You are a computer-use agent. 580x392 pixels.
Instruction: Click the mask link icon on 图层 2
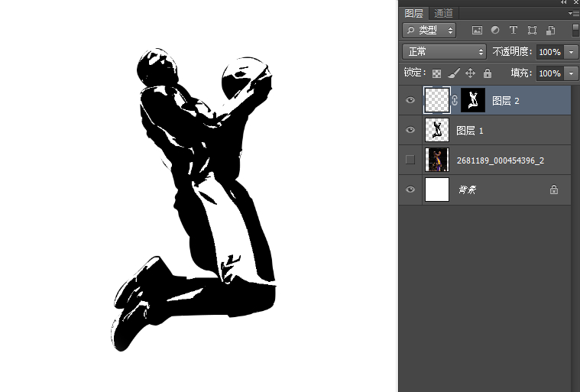(x=455, y=100)
